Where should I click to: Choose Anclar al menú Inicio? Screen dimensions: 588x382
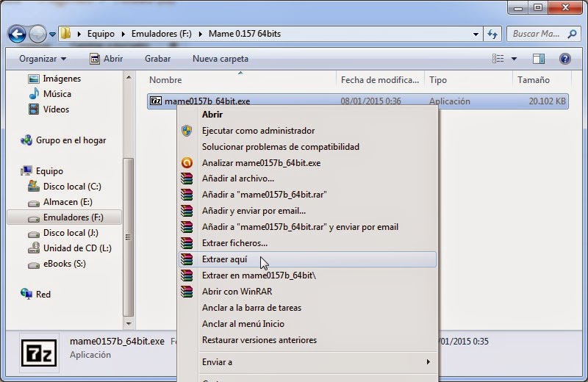pyautogui.click(x=307, y=324)
